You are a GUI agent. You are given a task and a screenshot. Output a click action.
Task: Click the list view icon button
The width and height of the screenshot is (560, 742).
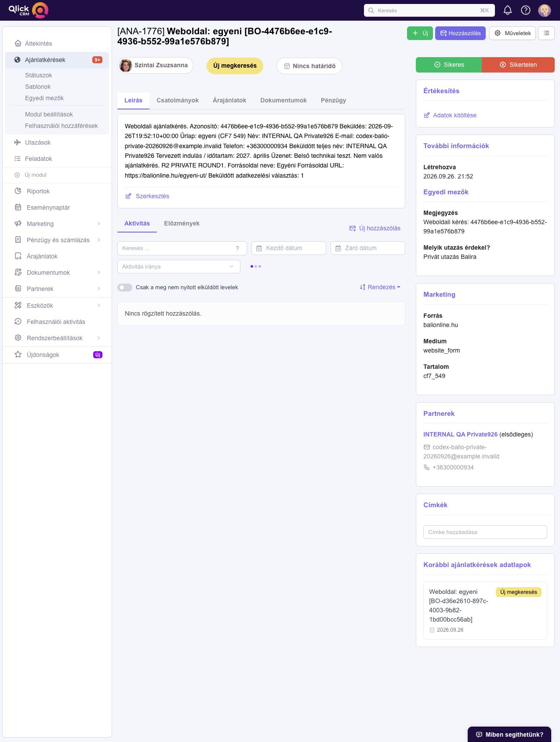pos(546,33)
